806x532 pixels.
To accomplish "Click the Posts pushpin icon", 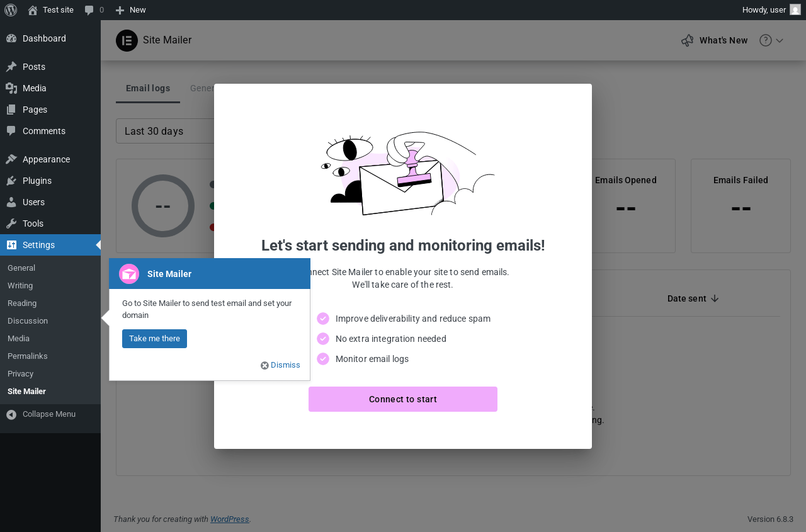I will [x=11, y=67].
